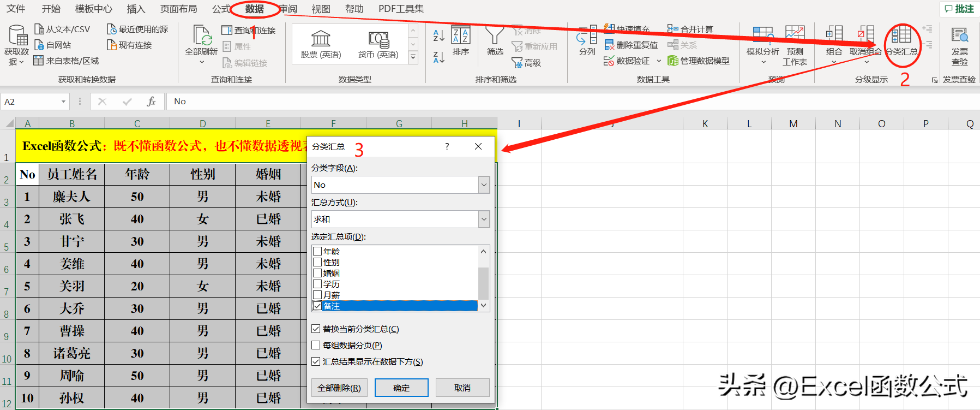This screenshot has width=980, height=410.
Task: Open the 文件 menu tab
Action: [x=16, y=9]
